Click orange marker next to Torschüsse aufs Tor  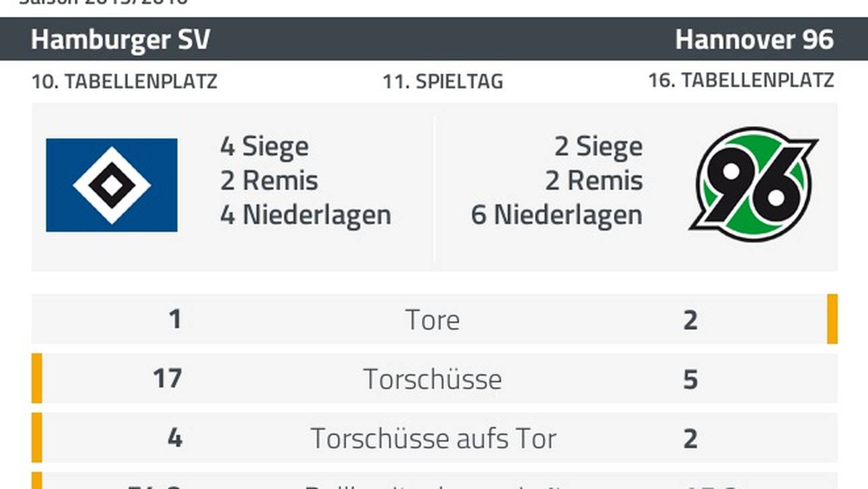point(37,438)
